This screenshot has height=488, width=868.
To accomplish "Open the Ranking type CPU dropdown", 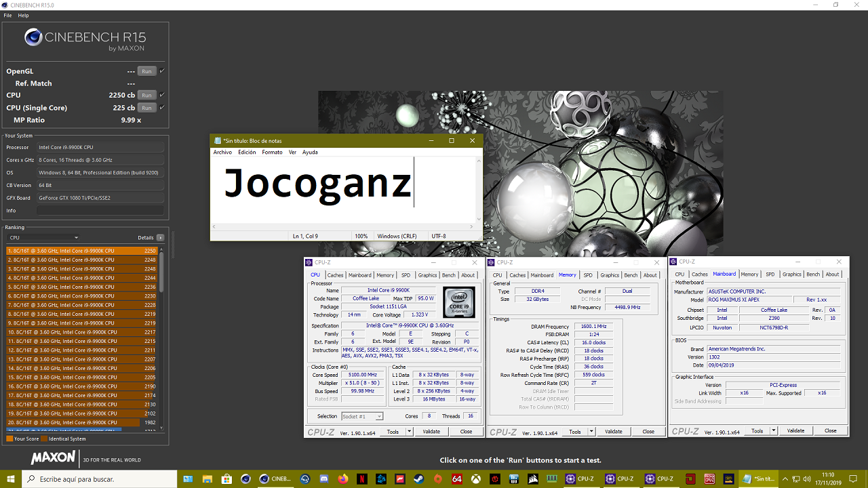I will [44, 238].
